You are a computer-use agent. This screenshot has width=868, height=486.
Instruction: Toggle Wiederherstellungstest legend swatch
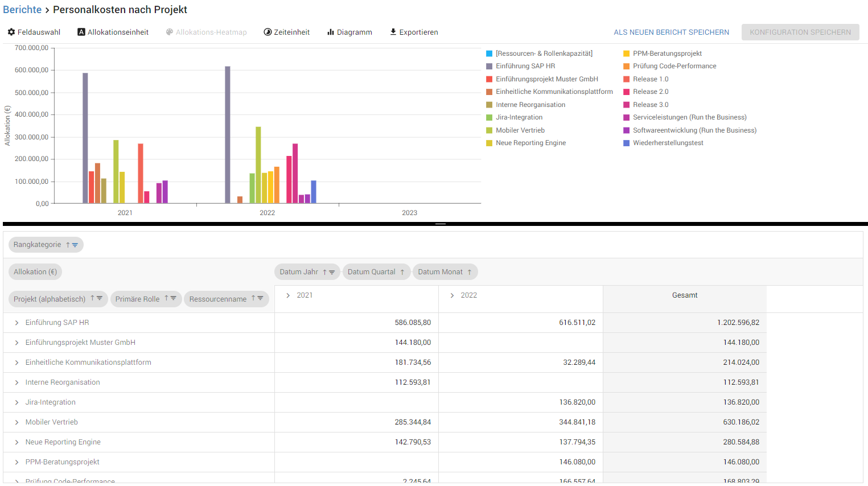tap(626, 143)
